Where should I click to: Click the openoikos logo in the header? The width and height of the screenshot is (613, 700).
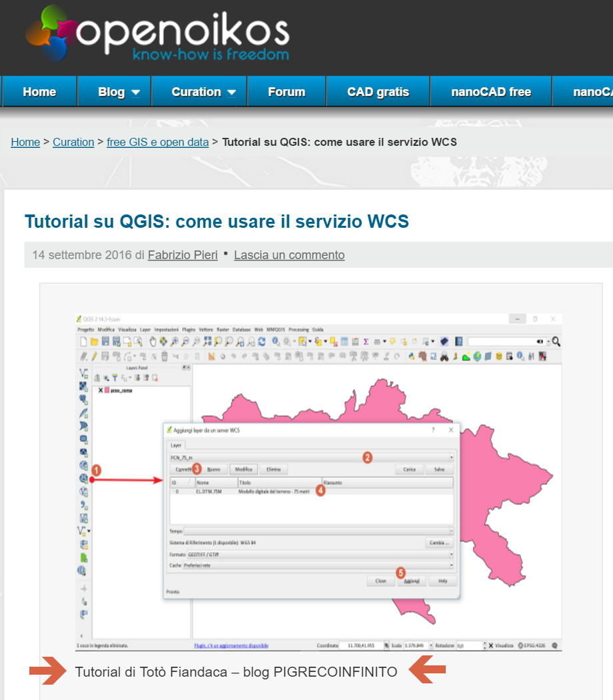[x=157, y=35]
